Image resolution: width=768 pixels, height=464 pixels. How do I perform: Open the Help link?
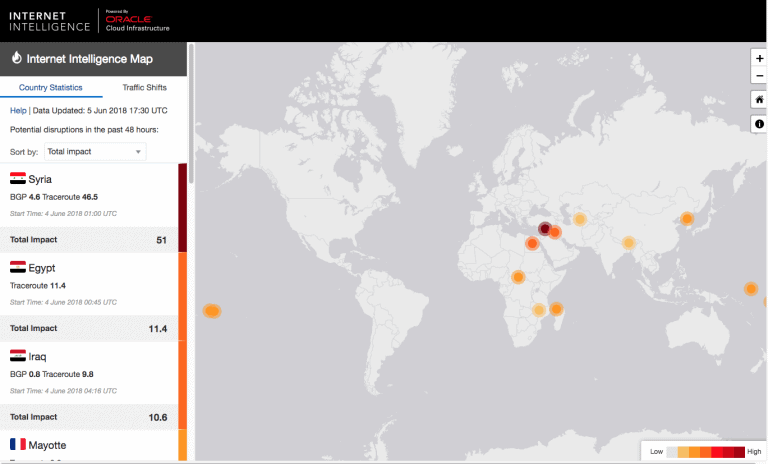pos(18,110)
